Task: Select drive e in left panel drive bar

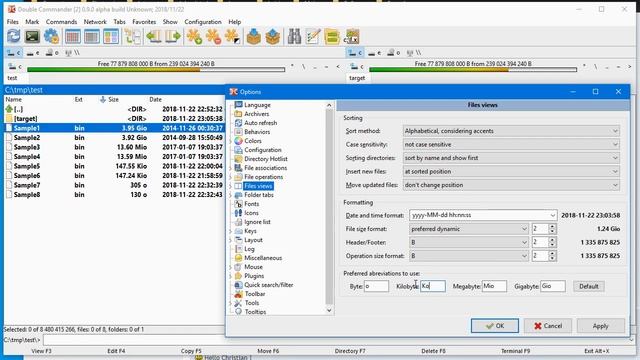Action: click(x=33, y=53)
